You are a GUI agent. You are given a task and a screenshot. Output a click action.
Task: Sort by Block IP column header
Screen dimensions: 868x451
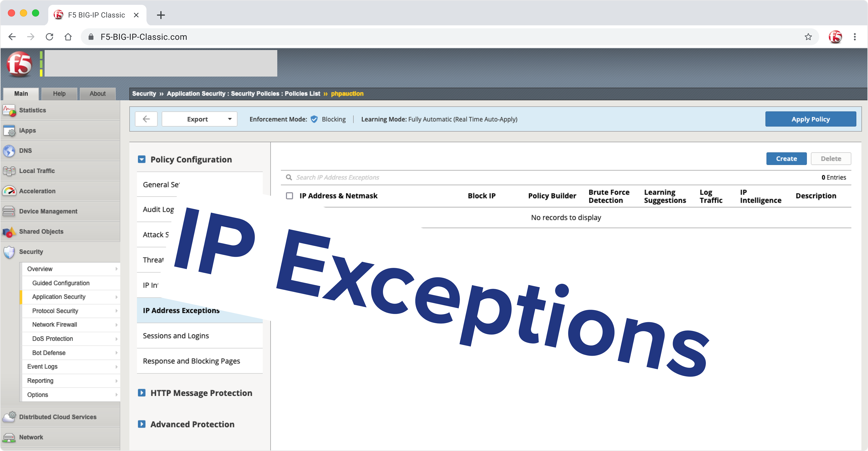coord(481,196)
